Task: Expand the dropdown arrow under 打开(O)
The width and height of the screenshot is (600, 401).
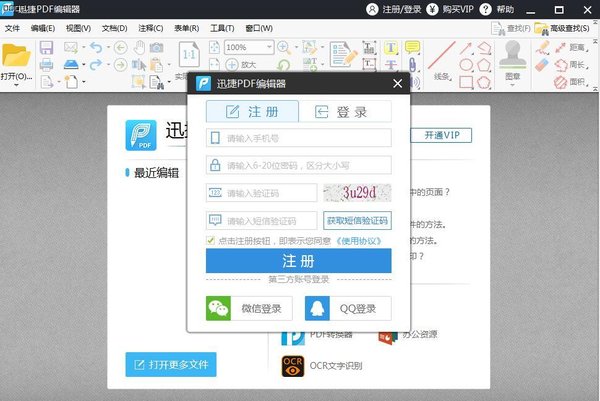Action: [x=16, y=85]
